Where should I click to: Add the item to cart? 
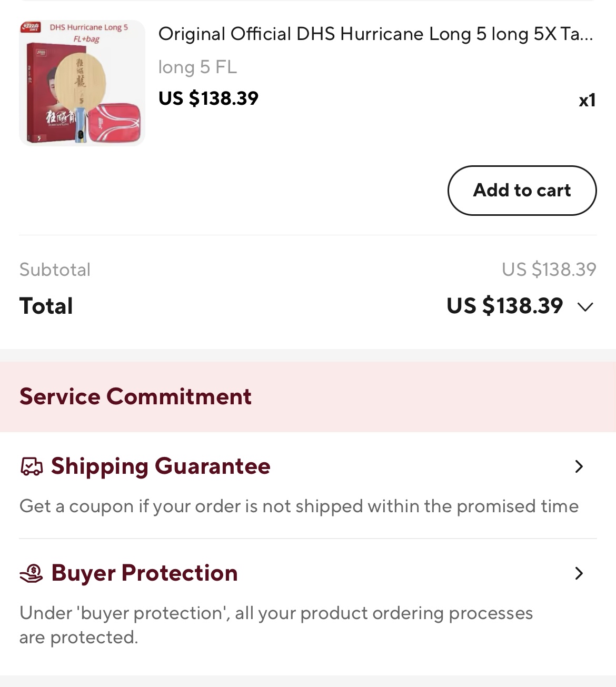coord(522,191)
